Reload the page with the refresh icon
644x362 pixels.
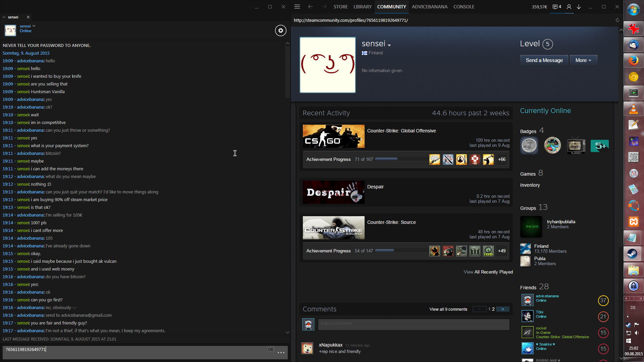click(617, 20)
